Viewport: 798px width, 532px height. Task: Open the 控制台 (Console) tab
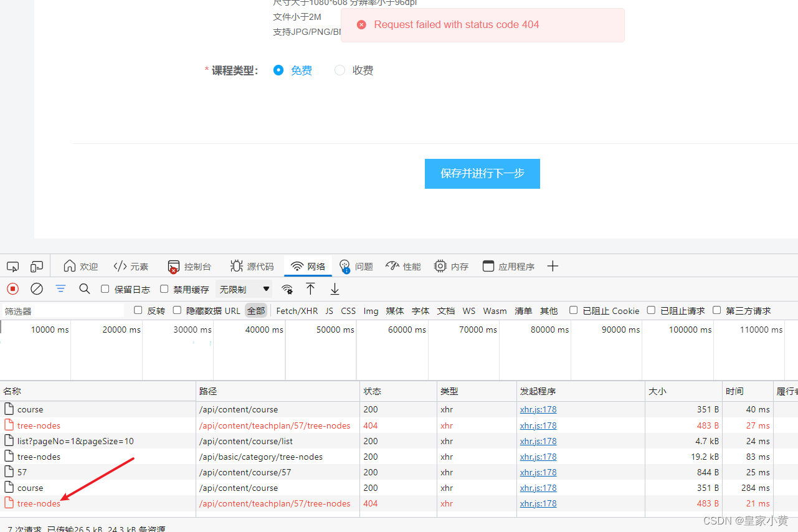click(x=189, y=267)
